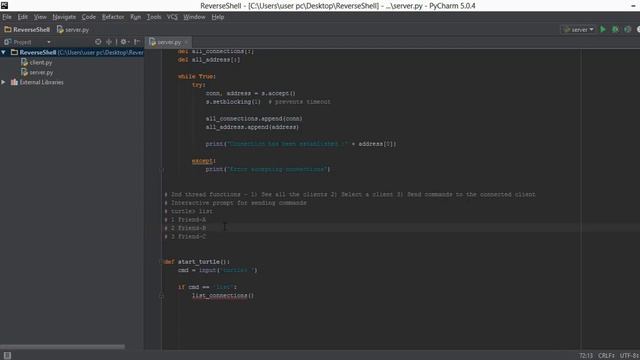The height and width of the screenshot is (360, 640).
Task: Open the Tools menu
Action: [154, 17]
